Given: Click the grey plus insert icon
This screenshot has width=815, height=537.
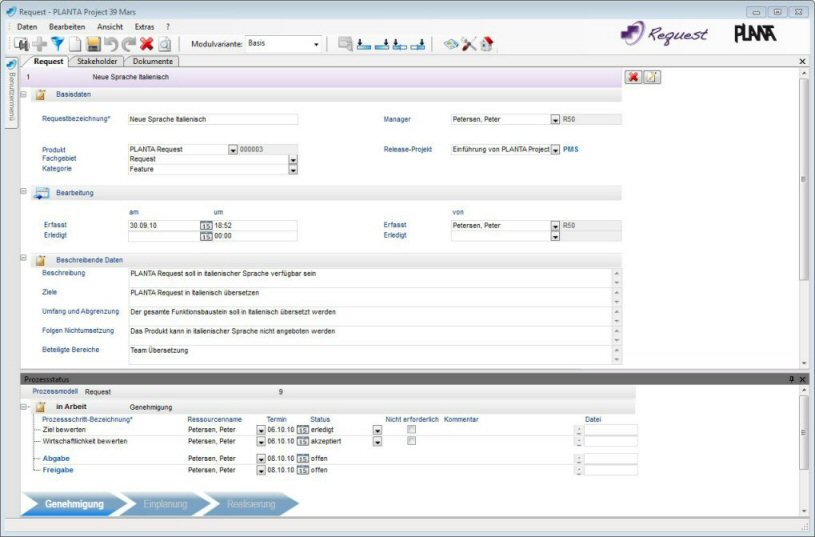Looking at the screenshot, I should click(x=40, y=44).
